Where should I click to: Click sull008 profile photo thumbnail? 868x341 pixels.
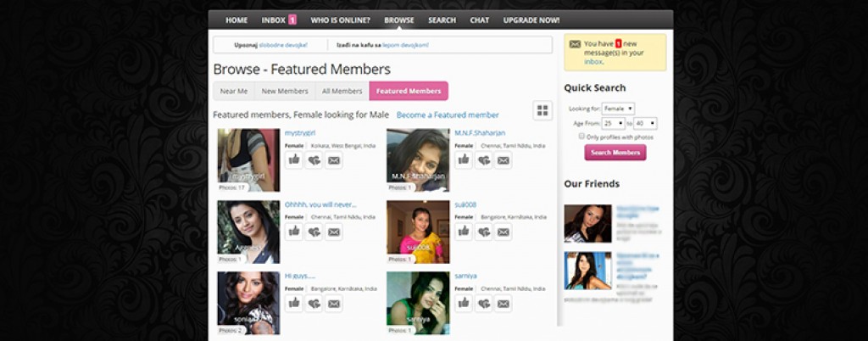[418, 232]
